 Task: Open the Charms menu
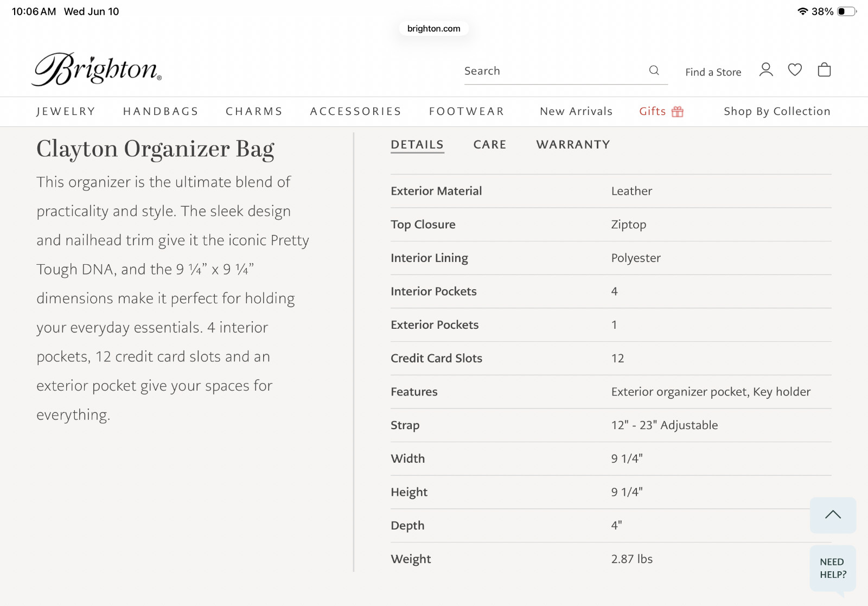[254, 111]
